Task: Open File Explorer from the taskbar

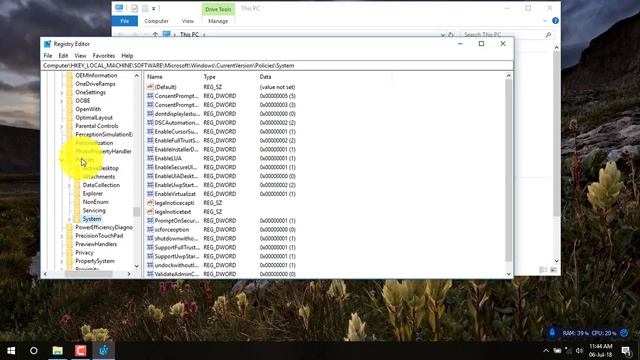Action: (58, 351)
